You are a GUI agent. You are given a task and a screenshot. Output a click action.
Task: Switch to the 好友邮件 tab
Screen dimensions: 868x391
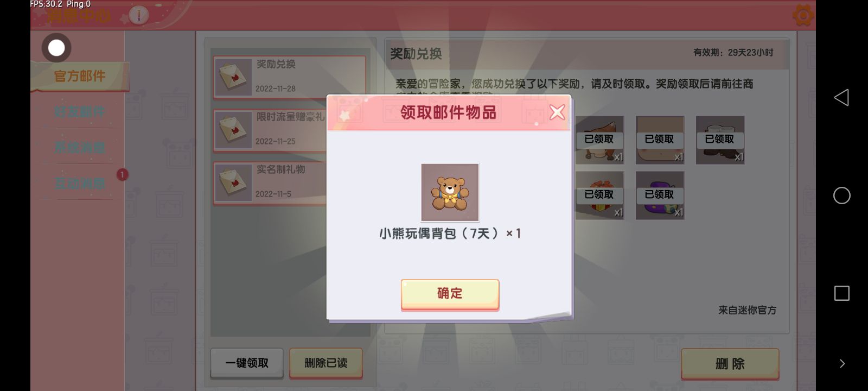(x=80, y=112)
